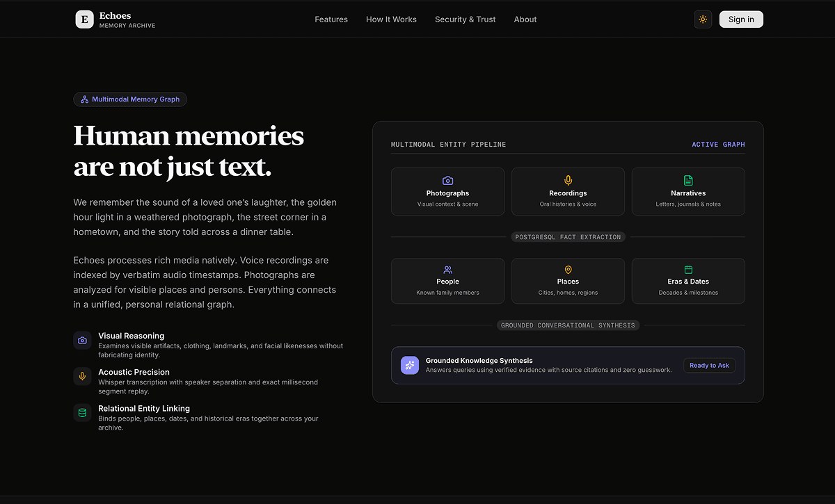
Task: Click the people icon in People card
Action: pyautogui.click(x=448, y=270)
